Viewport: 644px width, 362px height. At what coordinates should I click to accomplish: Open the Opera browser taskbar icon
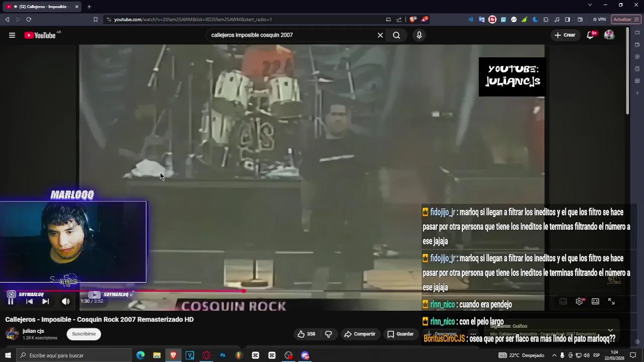tap(206, 355)
